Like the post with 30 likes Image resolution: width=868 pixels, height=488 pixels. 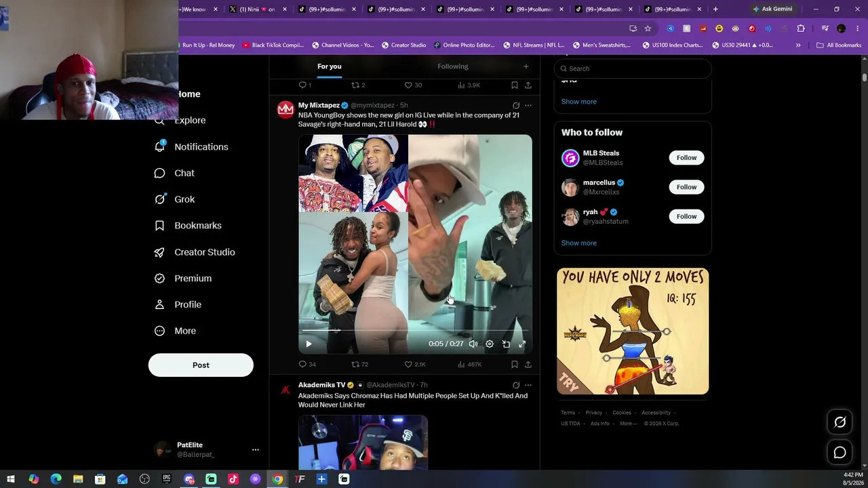coord(408,85)
